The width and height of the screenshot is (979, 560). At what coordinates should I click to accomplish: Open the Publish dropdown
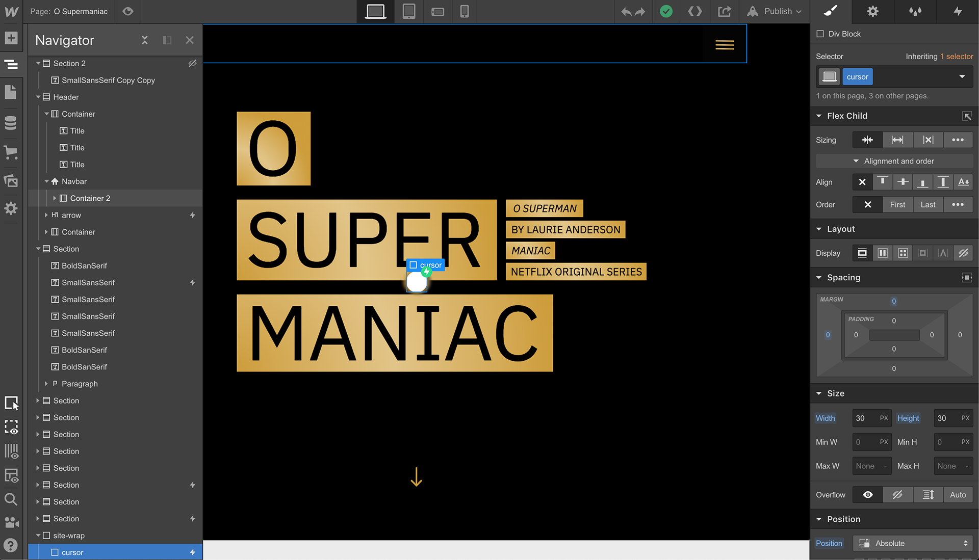pos(775,11)
